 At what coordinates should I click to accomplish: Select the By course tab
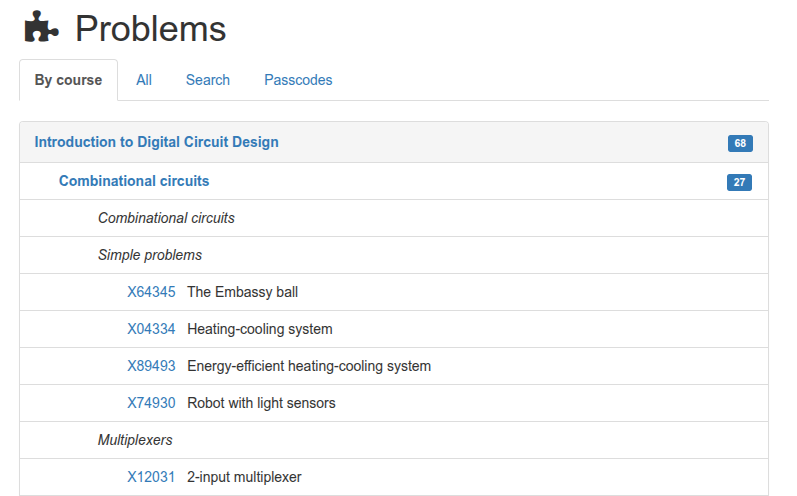[x=68, y=80]
